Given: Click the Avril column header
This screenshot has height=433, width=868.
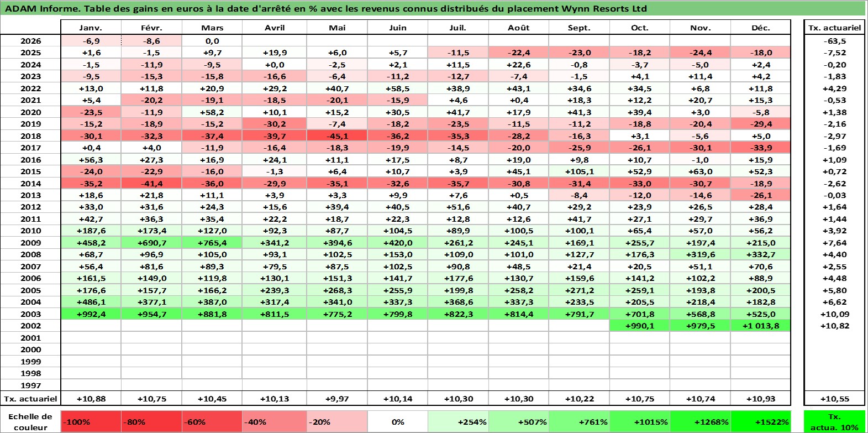Looking at the screenshot, I should [x=275, y=28].
